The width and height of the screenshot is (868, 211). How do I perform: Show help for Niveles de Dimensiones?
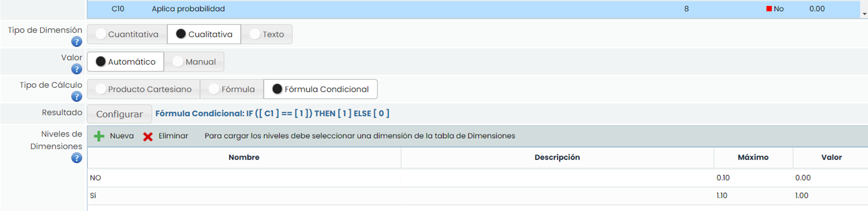pos(77,158)
